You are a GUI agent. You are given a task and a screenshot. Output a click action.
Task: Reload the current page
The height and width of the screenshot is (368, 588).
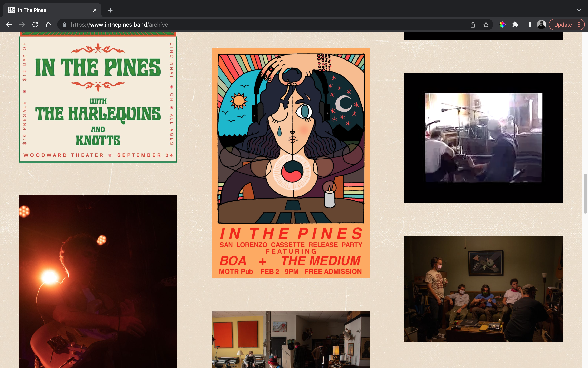pyautogui.click(x=35, y=25)
